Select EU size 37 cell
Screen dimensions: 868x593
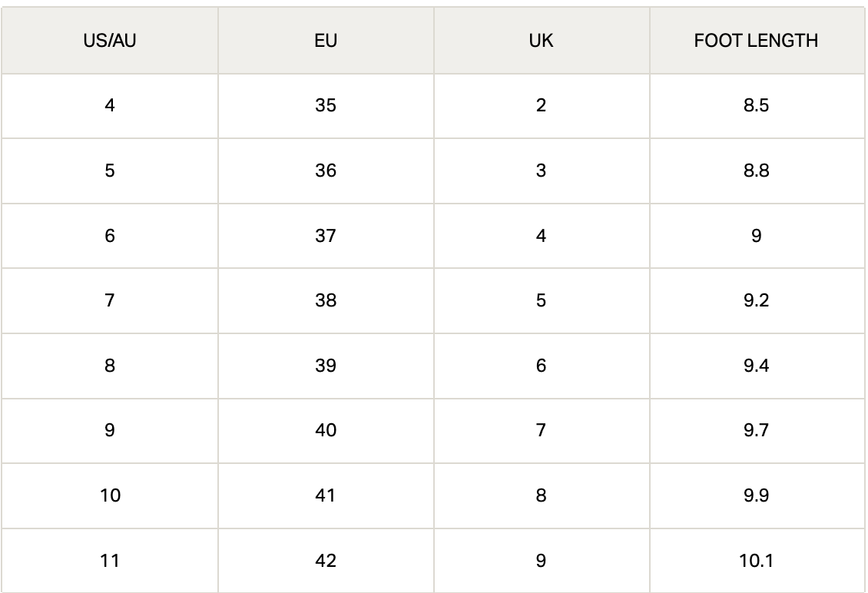pos(326,236)
